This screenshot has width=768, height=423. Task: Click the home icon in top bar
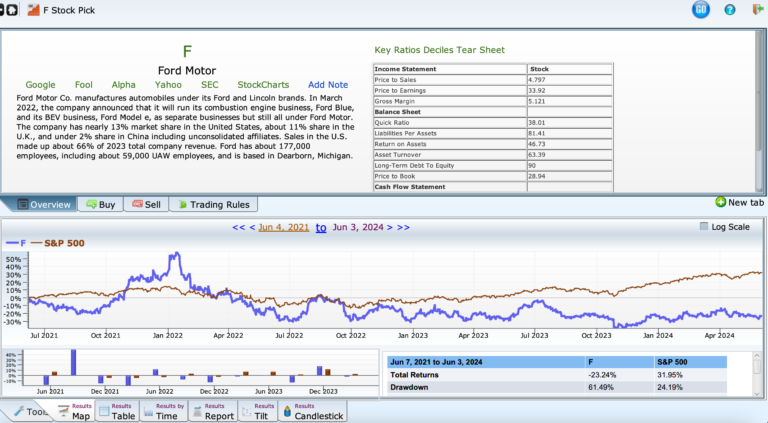point(12,10)
